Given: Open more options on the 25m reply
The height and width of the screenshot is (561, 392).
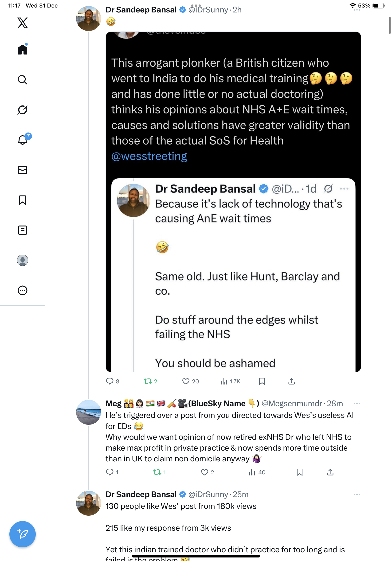Looking at the screenshot, I should [357, 494].
